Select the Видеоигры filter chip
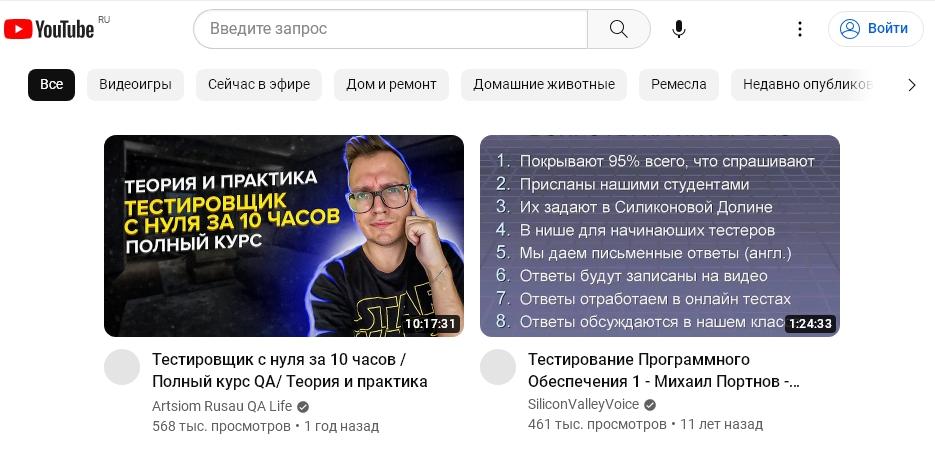 [135, 85]
